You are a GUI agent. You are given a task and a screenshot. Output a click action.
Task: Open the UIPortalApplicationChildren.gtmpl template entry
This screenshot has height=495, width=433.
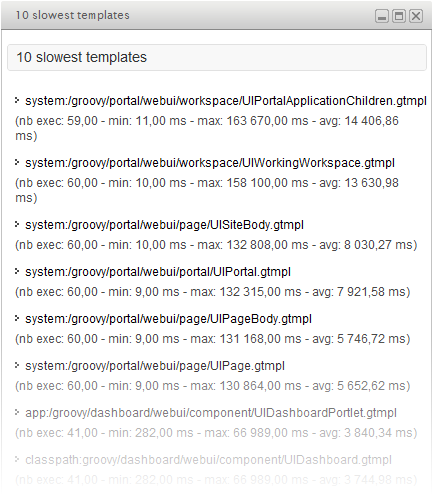[226, 101]
